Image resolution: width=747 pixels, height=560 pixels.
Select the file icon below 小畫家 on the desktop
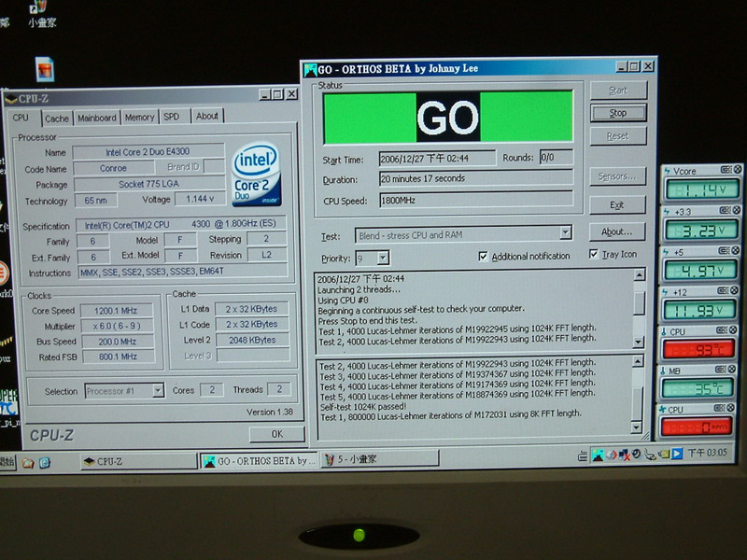tap(45, 69)
